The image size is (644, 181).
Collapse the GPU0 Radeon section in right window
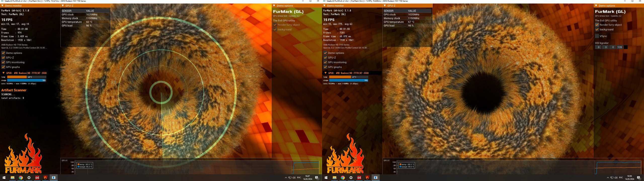coord(325,73)
